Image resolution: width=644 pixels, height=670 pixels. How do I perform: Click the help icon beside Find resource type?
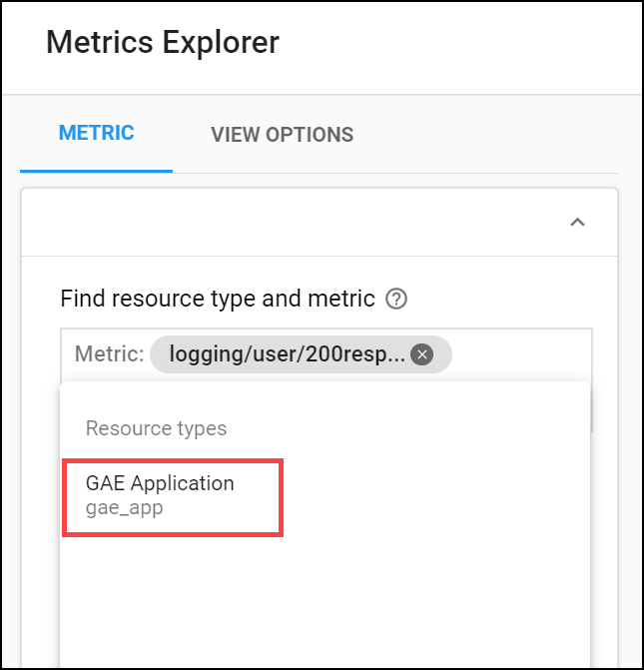(396, 300)
